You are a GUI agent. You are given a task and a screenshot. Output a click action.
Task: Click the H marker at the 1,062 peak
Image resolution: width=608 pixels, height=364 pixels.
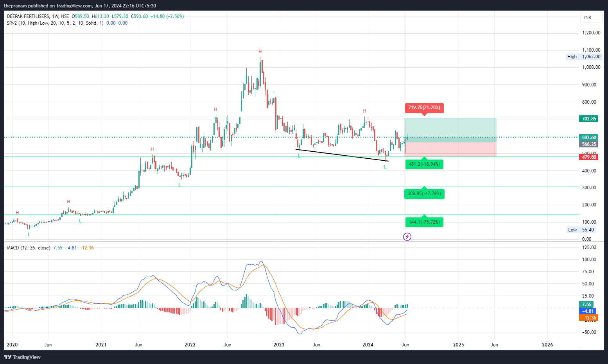260,52
